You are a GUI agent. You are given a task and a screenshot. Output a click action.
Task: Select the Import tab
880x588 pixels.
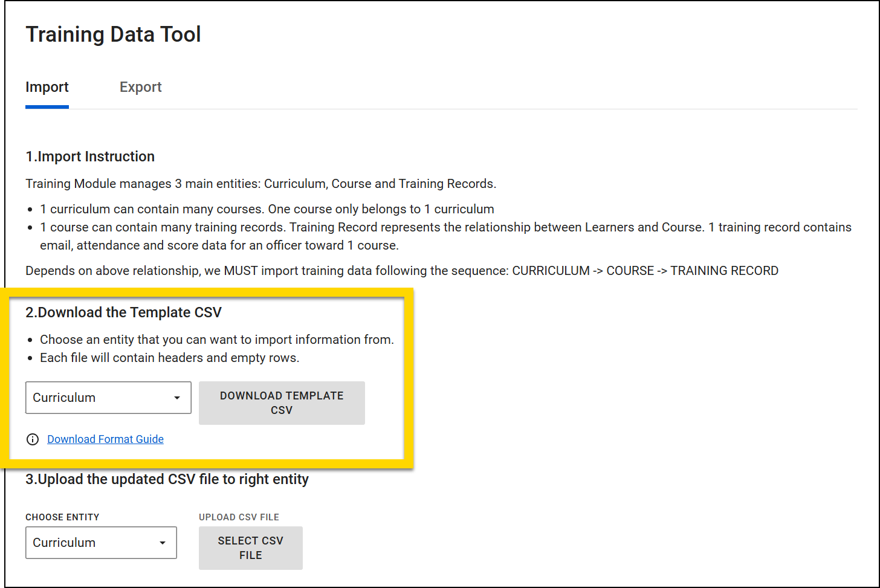pos(47,87)
